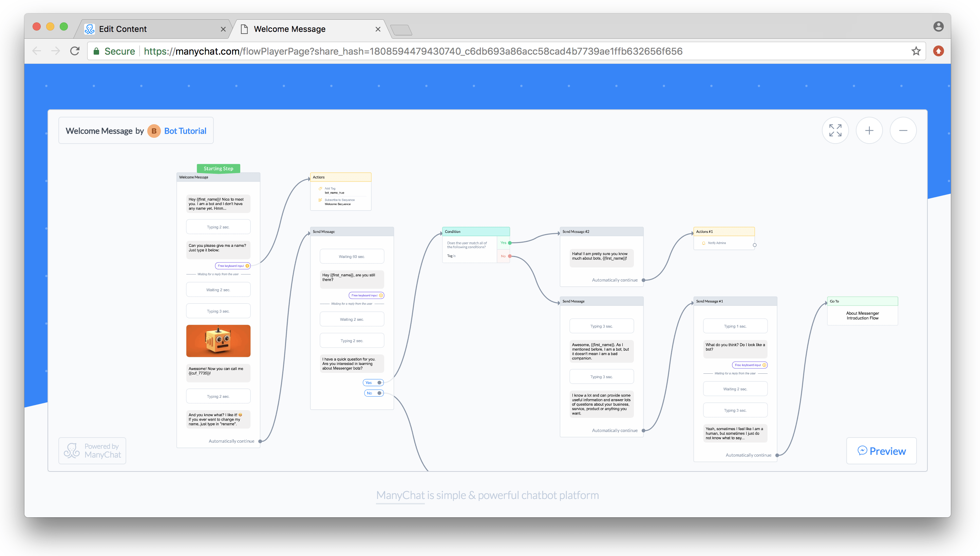Click Free keyboard input under 'are you still there'

pos(366,295)
